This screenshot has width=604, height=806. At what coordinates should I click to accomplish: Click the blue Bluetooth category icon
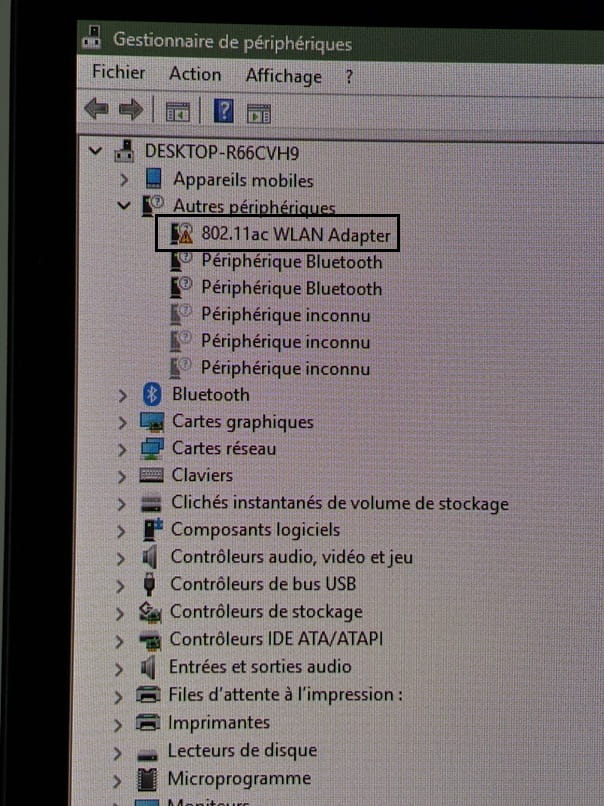point(152,394)
